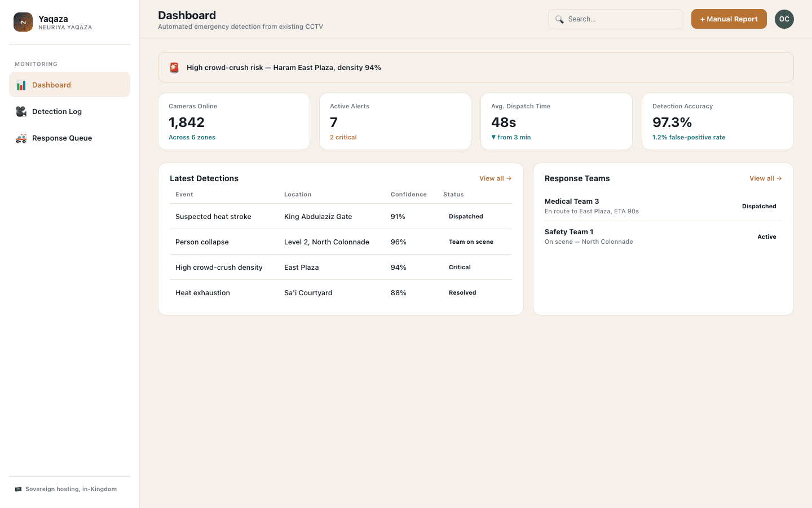Click the Active Alerts stat card
The width and height of the screenshot is (812, 508).
coord(395,121)
